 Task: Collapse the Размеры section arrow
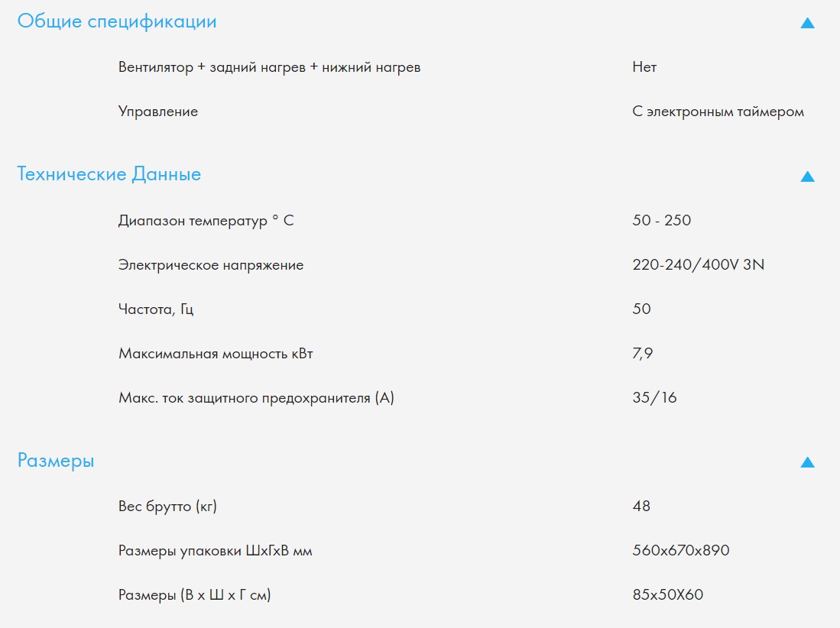point(807,462)
